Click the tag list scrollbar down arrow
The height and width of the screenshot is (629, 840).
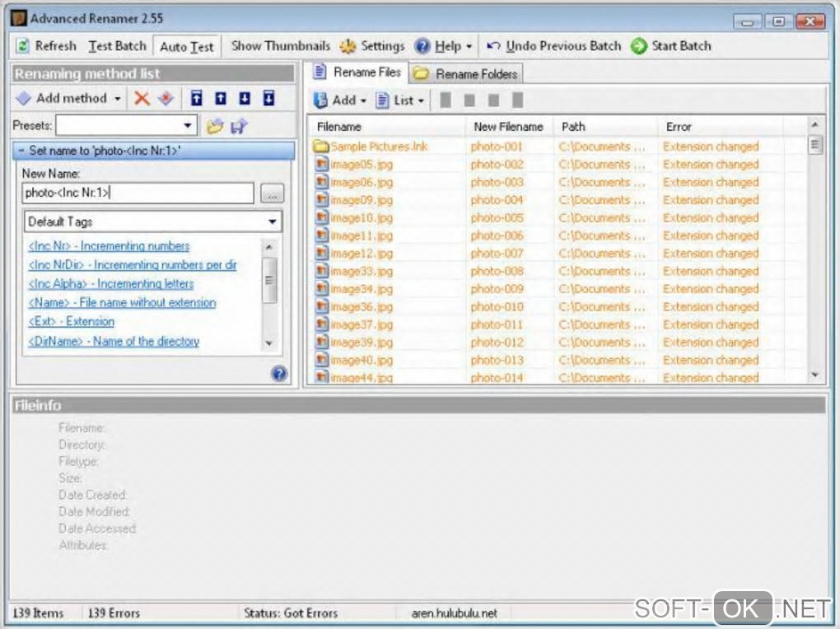click(x=269, y=343)
